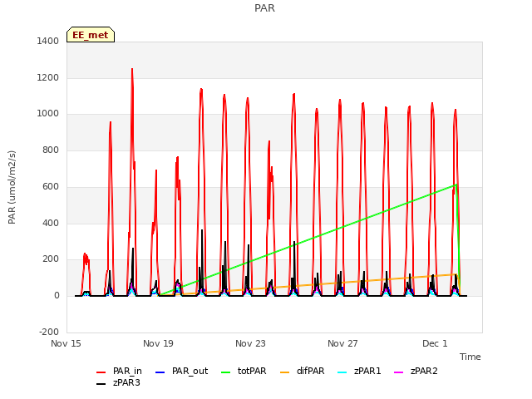Click cyan zPAR1 legend color marker
Image resolution: width=532 pixels, height=399 pixels.
(x=342, y=372)
